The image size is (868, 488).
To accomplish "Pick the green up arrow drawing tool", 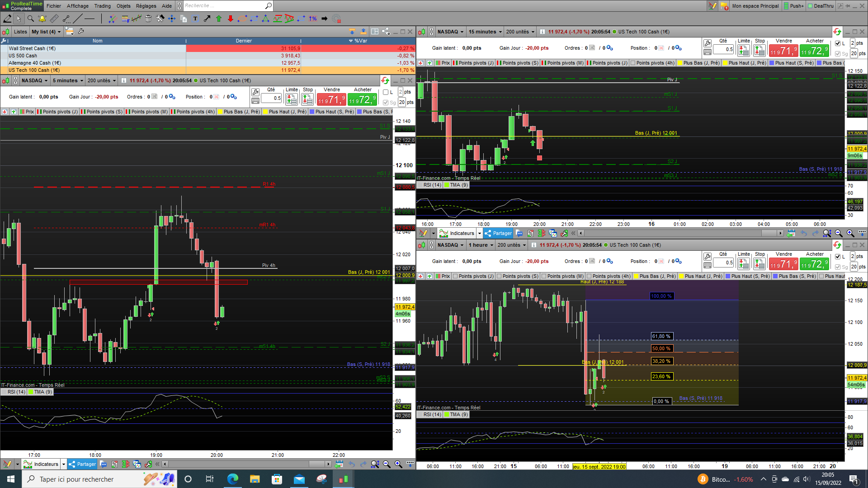I will tap(219, 19).
